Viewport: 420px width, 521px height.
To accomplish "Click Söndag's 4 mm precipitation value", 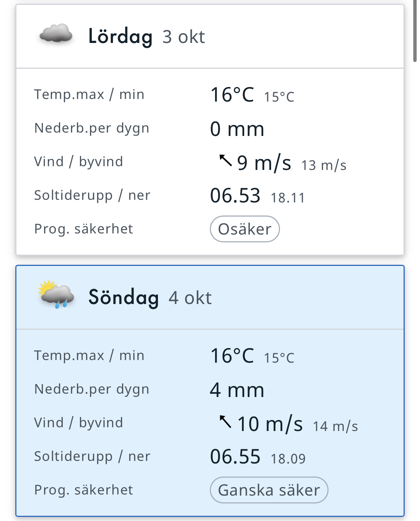I will click(237, 390).
